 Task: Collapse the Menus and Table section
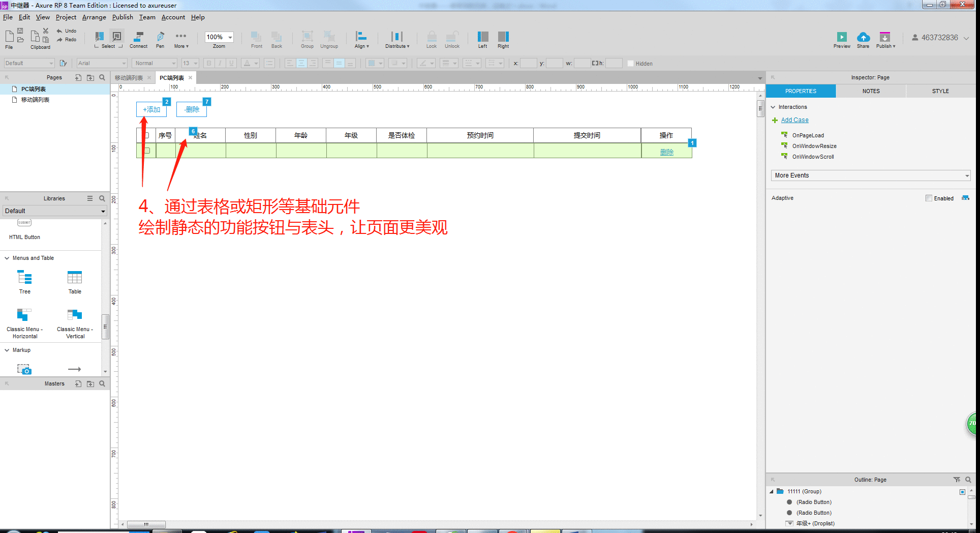(7, 258)
